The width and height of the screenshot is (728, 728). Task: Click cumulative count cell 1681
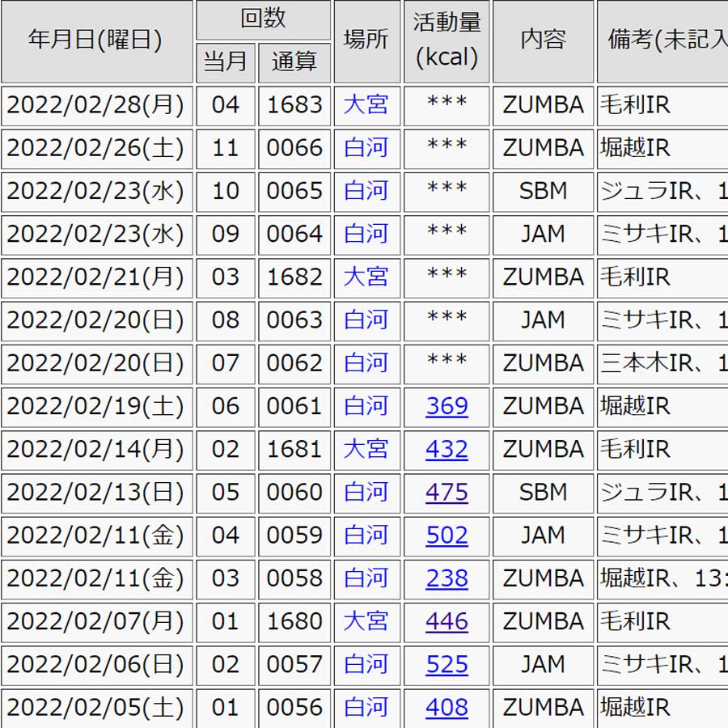click(294, 451)
